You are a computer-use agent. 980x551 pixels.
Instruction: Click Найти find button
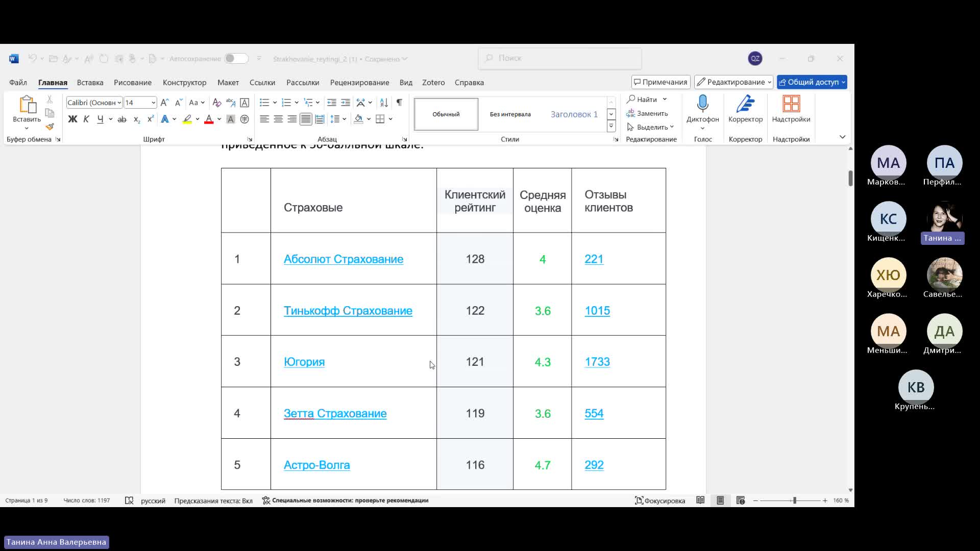click(643, 99)
